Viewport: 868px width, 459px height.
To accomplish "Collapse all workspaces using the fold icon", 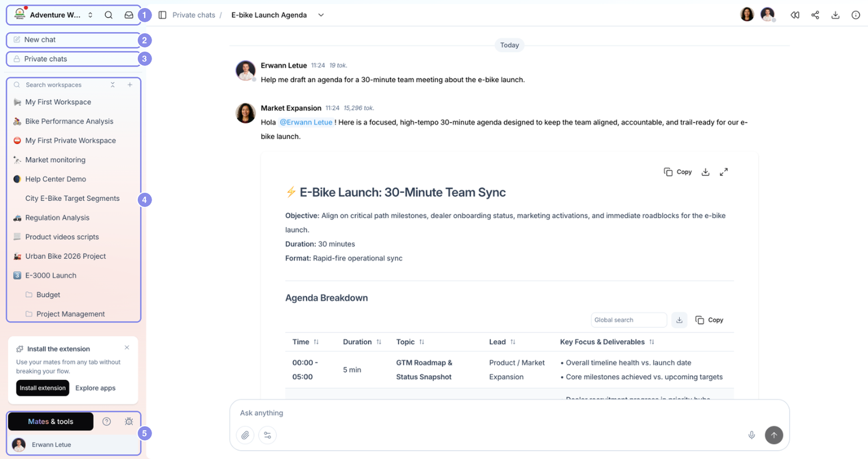I will click(x=113, y=84).
